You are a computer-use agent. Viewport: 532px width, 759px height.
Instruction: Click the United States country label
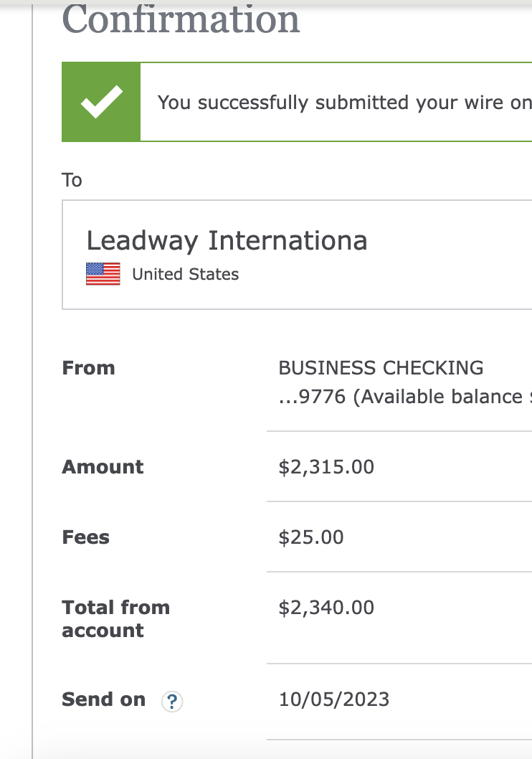[186, 275]
